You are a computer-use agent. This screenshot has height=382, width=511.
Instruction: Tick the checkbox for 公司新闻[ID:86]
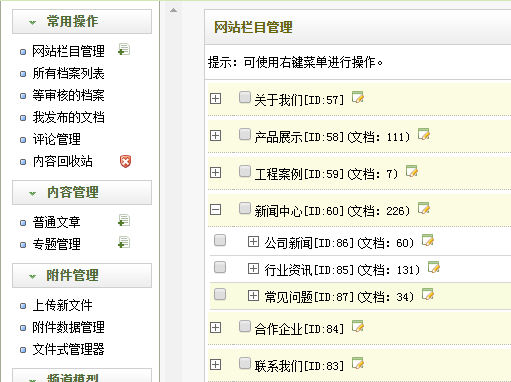[x=220, y=240]
